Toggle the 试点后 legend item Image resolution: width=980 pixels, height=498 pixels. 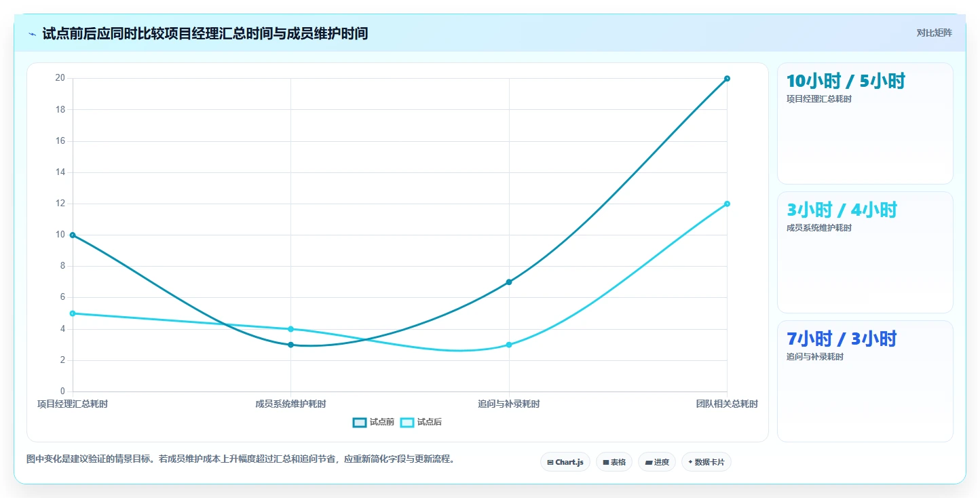tap(421, 422)
